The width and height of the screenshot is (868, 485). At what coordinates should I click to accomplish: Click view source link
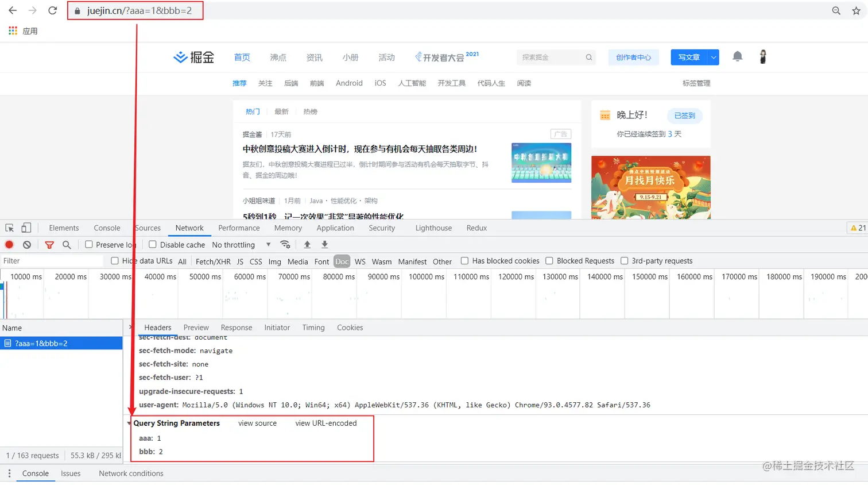257,424
